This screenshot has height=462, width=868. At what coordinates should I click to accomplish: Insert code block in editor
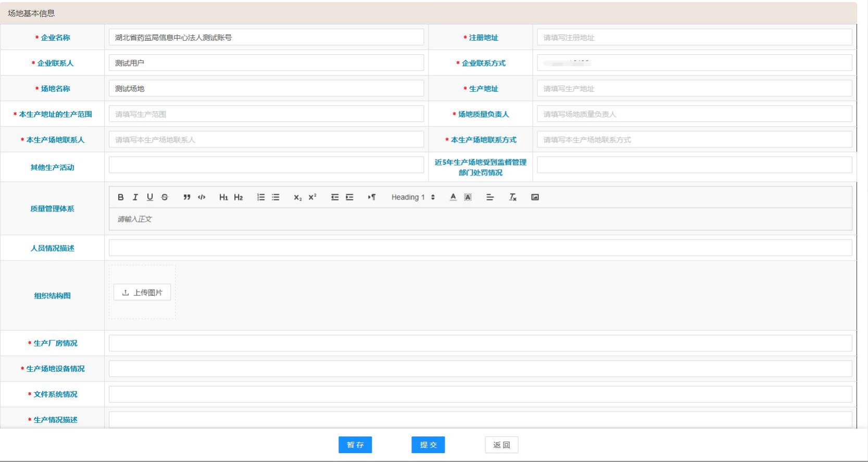click(202, 197)
